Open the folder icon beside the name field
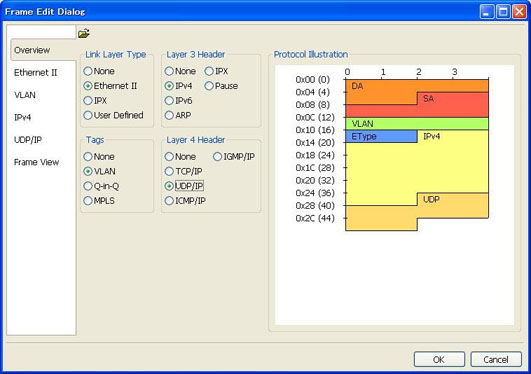Image resolution: width=531 pixels, height=374 pixels. pos(84,33)
